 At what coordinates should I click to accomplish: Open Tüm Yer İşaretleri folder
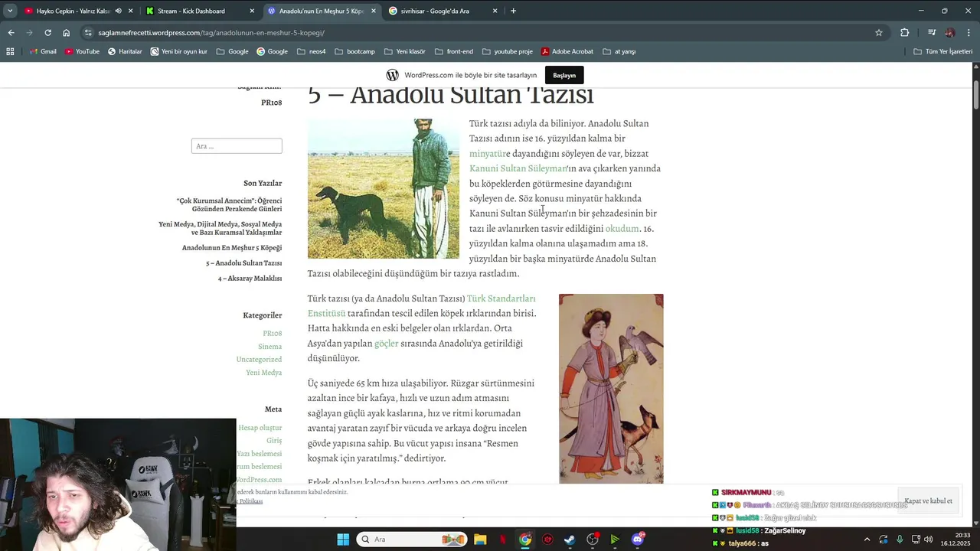click(942, 51)
